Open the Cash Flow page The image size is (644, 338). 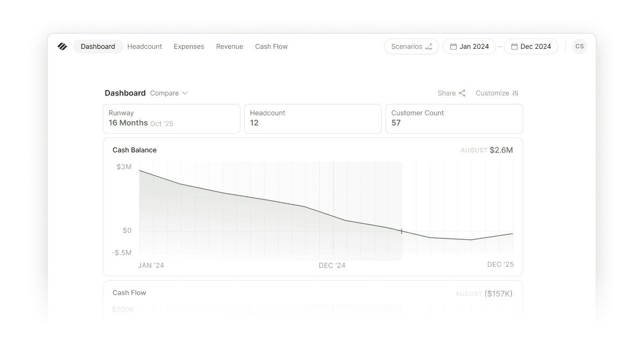(271, 47)
